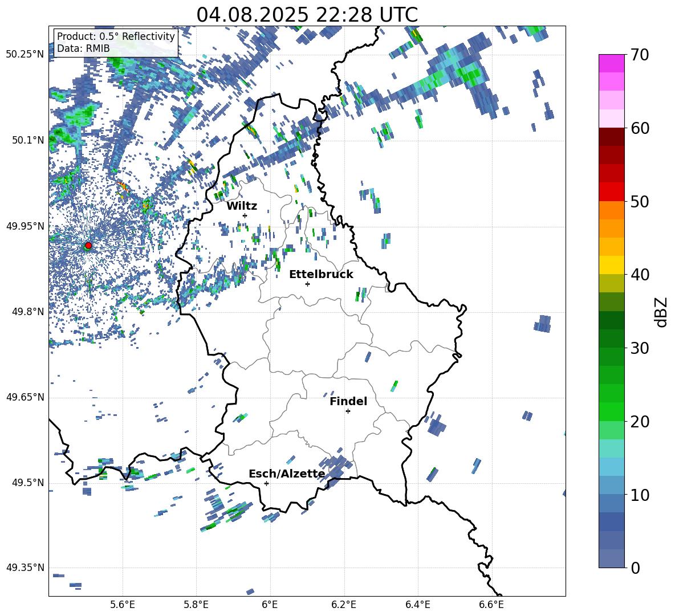Click the 6.6°E longitude label
675x616 pixels.
491,605
